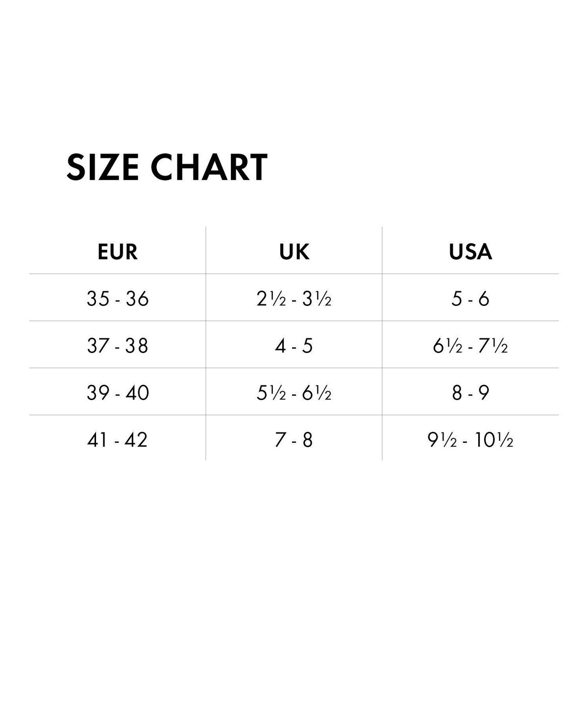Select the EUR column header

pyautogui.click(x=118, y=252)
